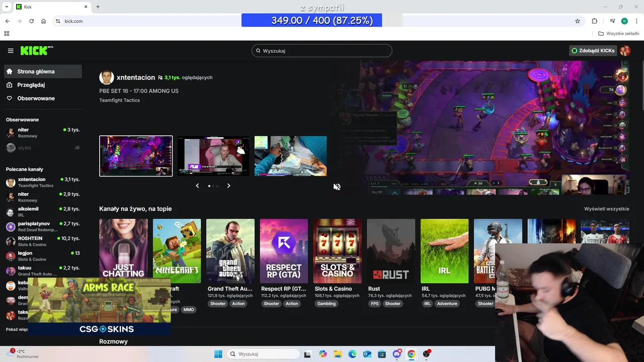Open Chrome profile R avatar
This screenshot has height=362, width=644.
pyautogui.click(x=624, y=21)
